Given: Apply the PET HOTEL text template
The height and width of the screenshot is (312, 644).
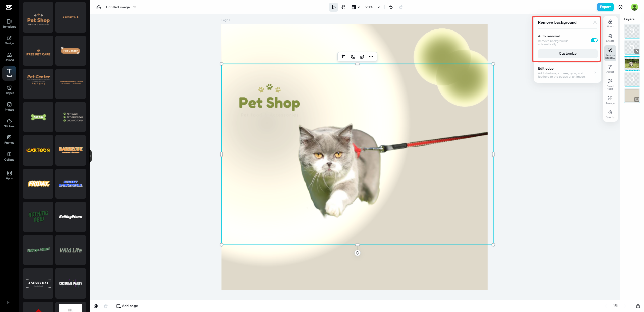Looking at the screenshot, I should [70, 17].
